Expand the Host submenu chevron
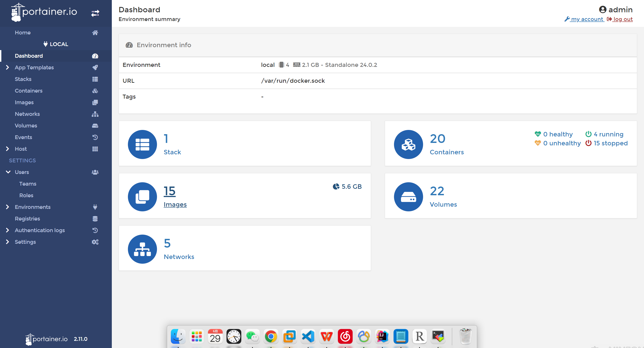Screen dimensions: 644x348 coord(8,149)
